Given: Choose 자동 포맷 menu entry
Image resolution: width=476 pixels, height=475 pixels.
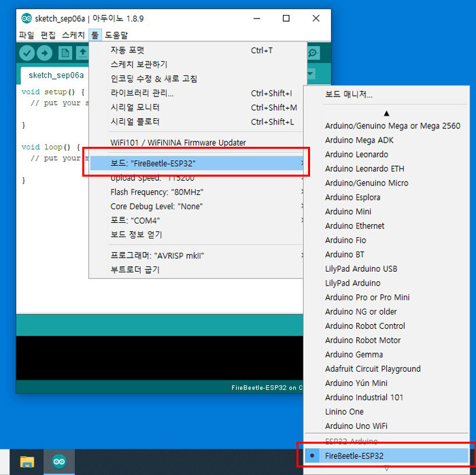Looking at the screenshot, I should click(x=197, y=50).
